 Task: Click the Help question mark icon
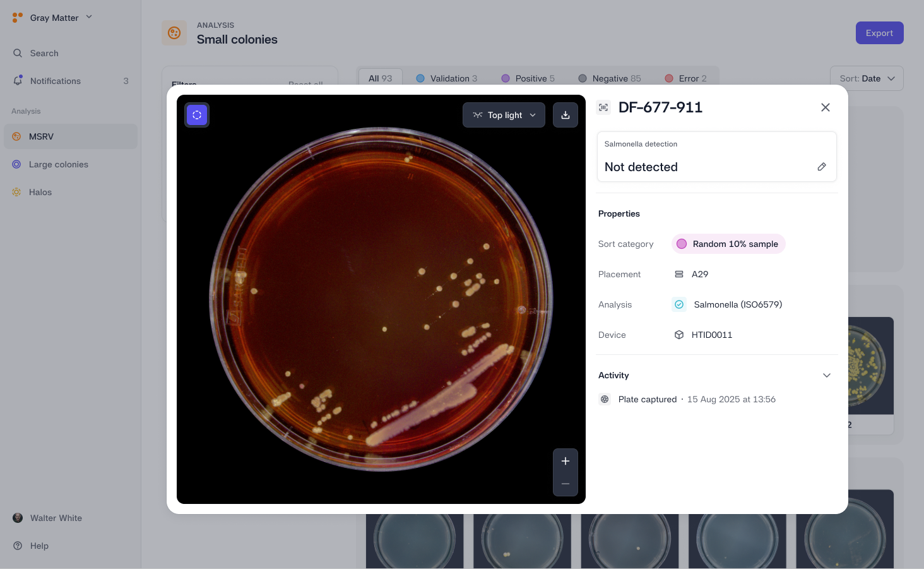[x=18, y=546]
